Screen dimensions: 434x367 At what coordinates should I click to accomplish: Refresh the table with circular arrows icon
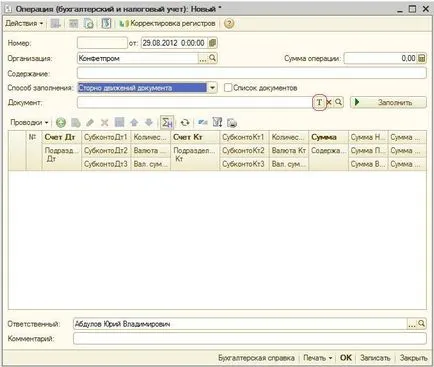(185, 123)
